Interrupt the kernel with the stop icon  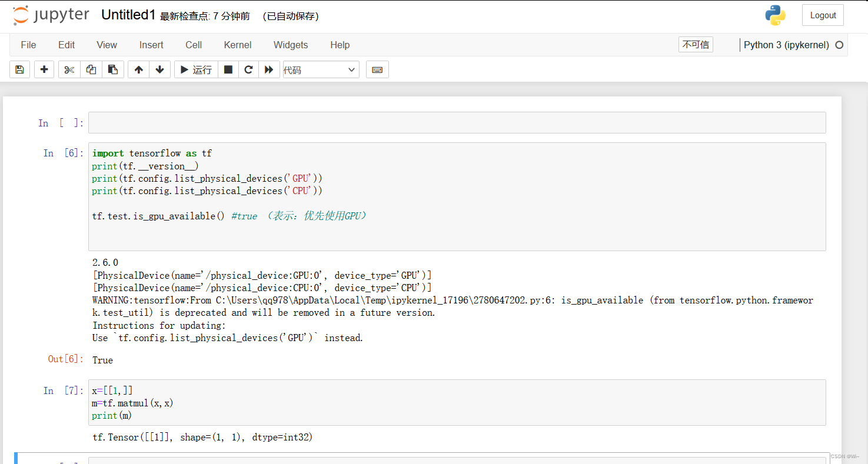point(228,69)
